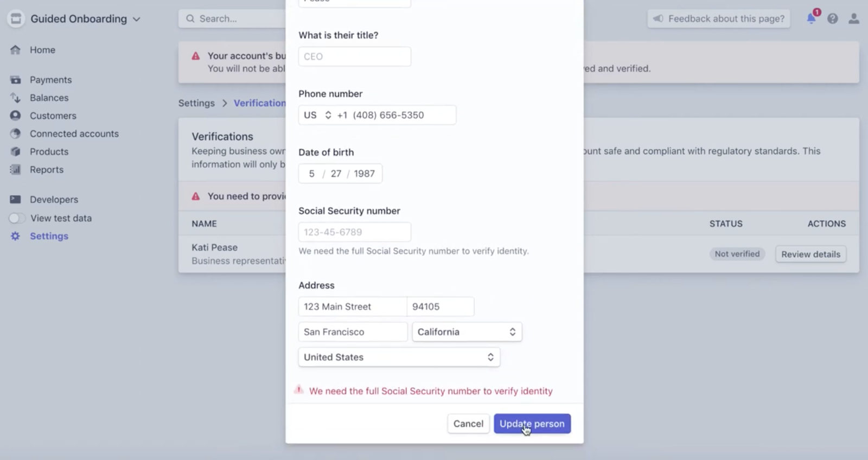Click the feedback megaphone icon
Screen dimensions: 868x460
658,18
